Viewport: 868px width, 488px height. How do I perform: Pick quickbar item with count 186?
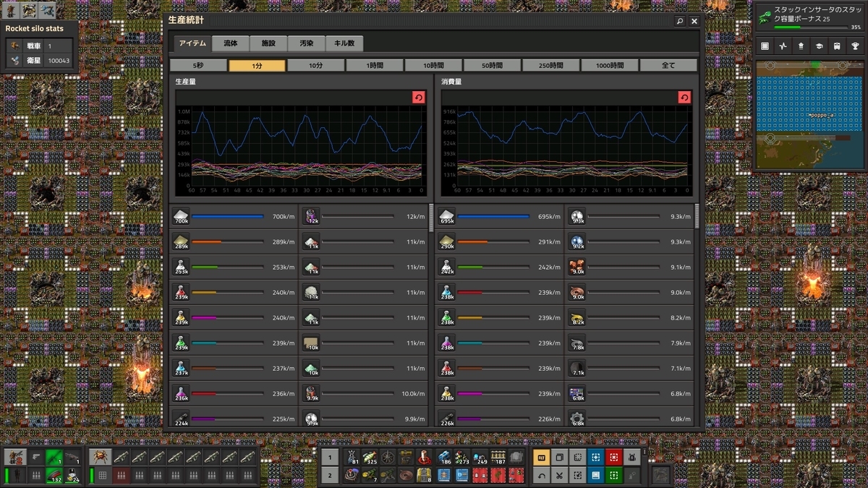click(x=444, y=457)
